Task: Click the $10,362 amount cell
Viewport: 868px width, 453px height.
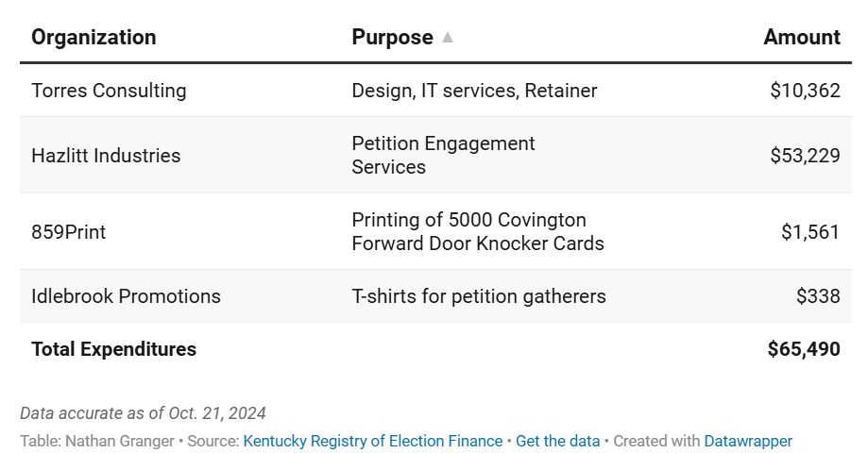Action: [x=805, y=91]
